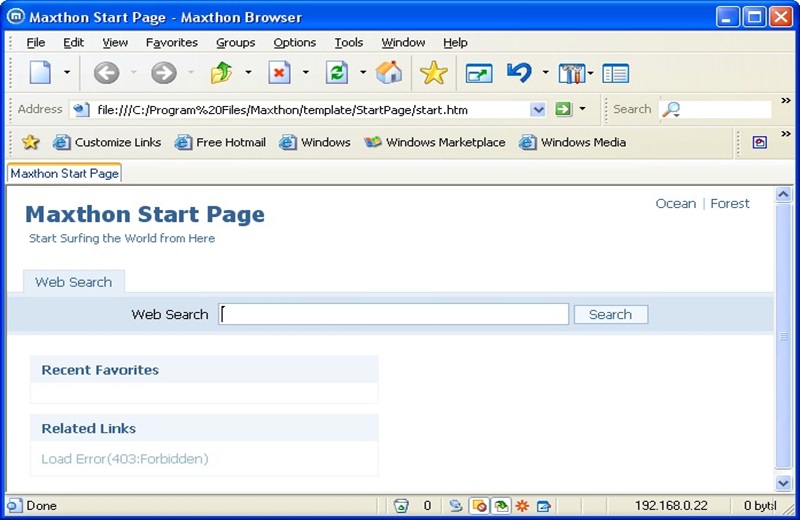Open the Customize Links bookmark
Viewport: 800px width, 520px height.
pos(107,142)
